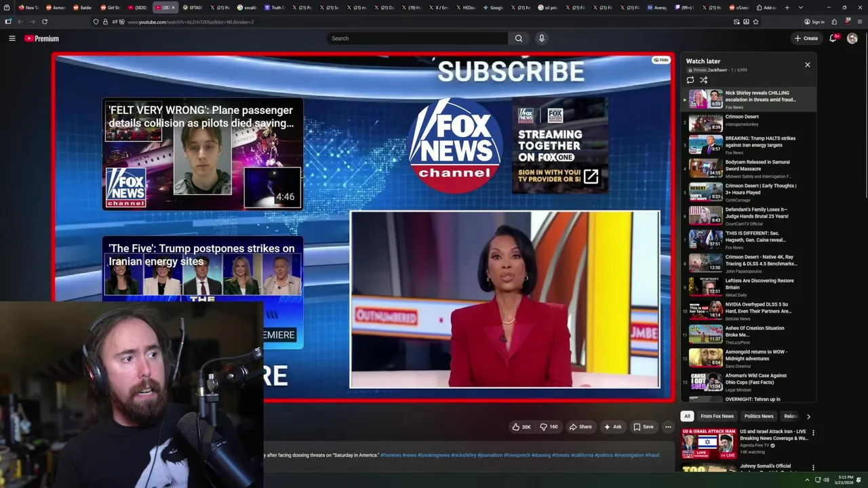Viewport: 868px width, 488px height.
Task: Play Bodycam Released in Samurai Sword Massacre
Action: [x=749, y=169]
